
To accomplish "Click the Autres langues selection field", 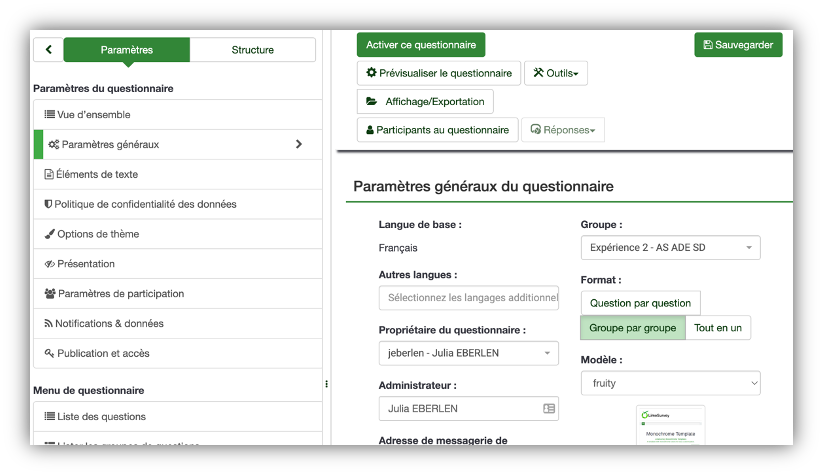I will tap(468, 297).
